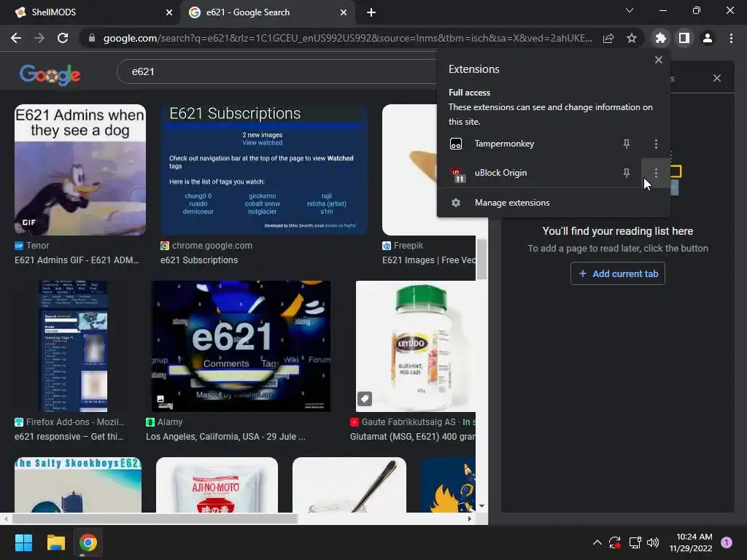The width and height of the screenshot is (747, 560).
Task: Open the E621 Subscriptions thumbnail
Action: click(264, 170)
